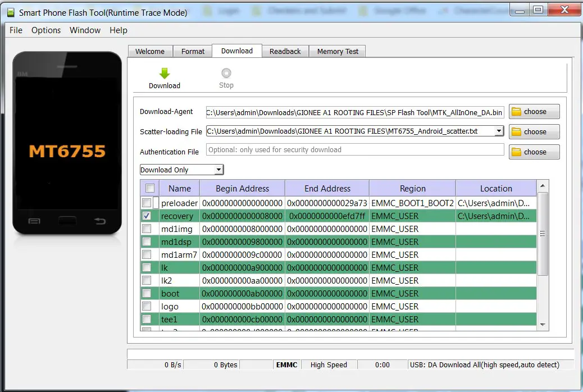Click the Download-Agent path field
The height and width of the screenshot is (392, 583).
355,112
